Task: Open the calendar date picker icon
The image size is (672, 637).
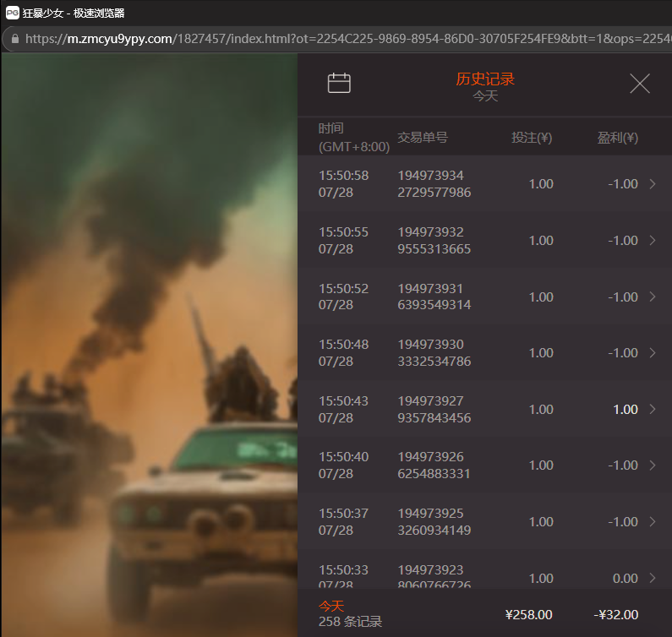Action: point(339,83)
